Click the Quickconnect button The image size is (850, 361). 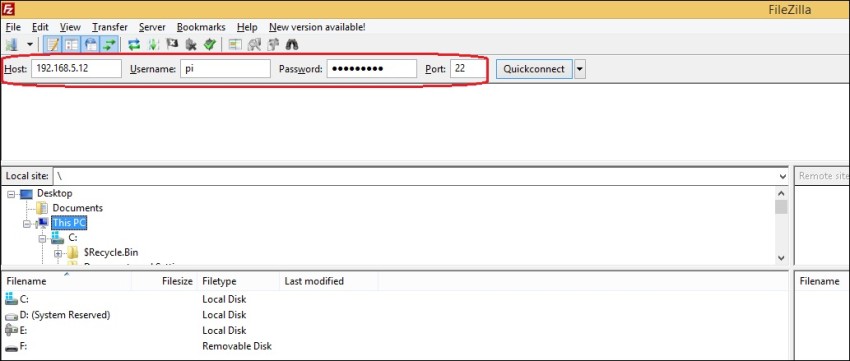(x=534, y=69)
